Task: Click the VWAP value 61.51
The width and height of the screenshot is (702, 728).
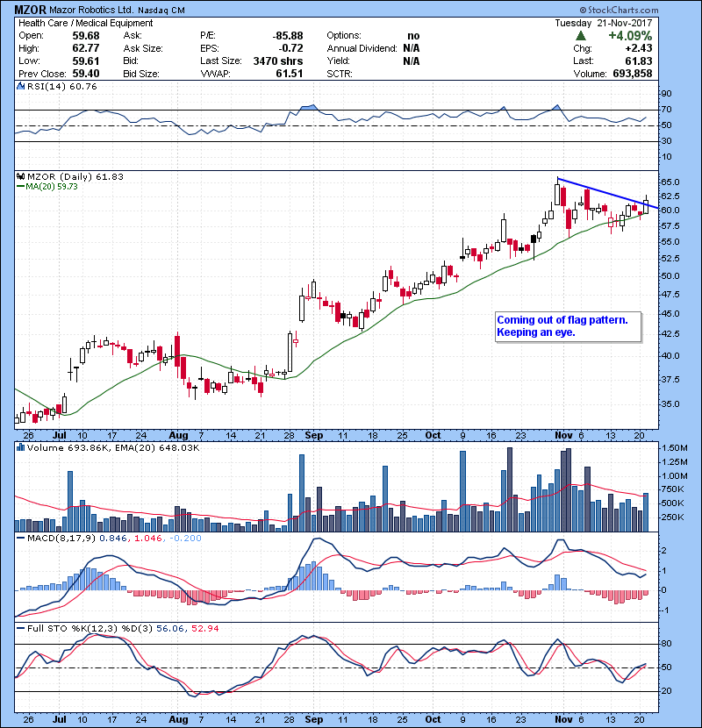Action: tap(289, 74)
